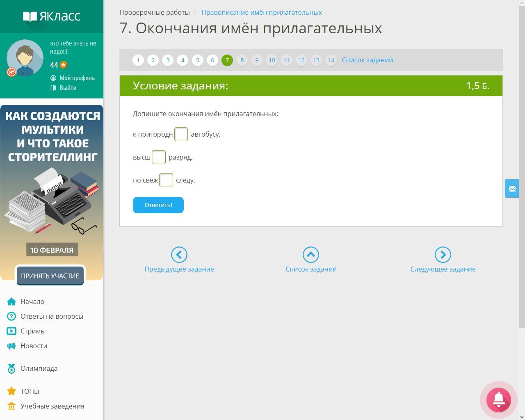Open Предыдущее задание link
The image size is (525, 420).
point(179,269)
